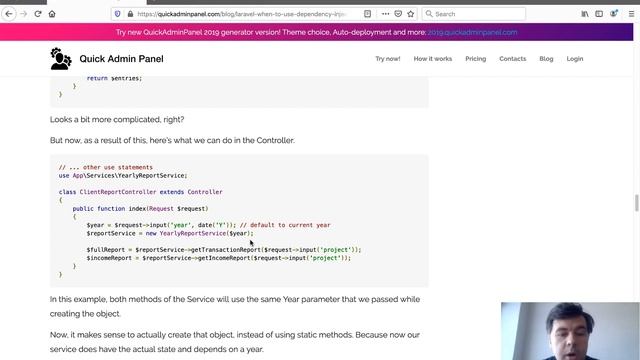Click the page vertical scrollbar thumb
The width and height of the screenshot is (640, 360).
(x=636, y=203)
